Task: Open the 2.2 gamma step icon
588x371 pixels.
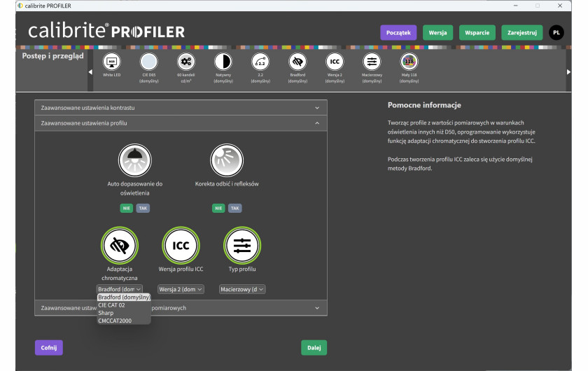Action: (x=260, y=62)
